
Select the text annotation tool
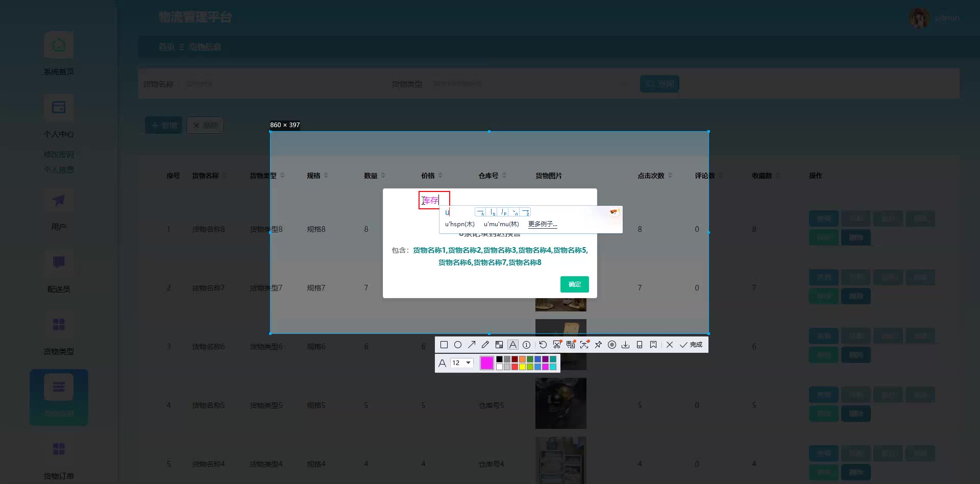coord(513,345)
